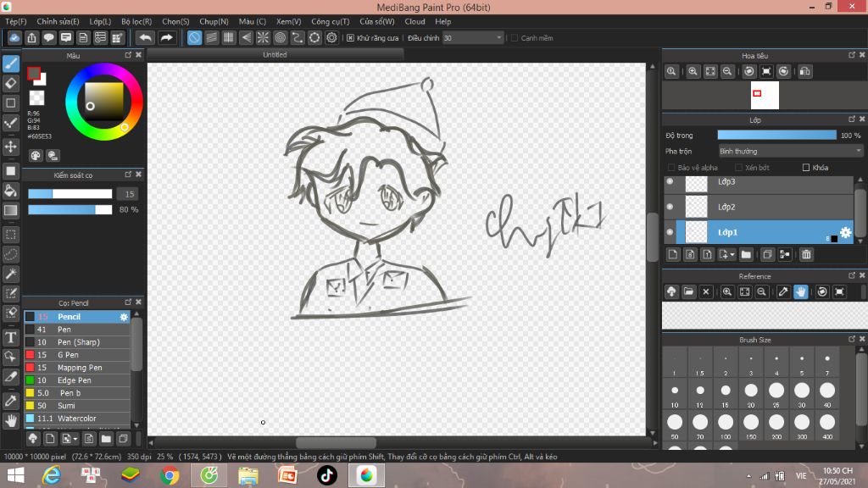Viewport: 868px width, 488px height.
Task: Select the Brush tool in left toolbar
Action: [x=11, y=64]
